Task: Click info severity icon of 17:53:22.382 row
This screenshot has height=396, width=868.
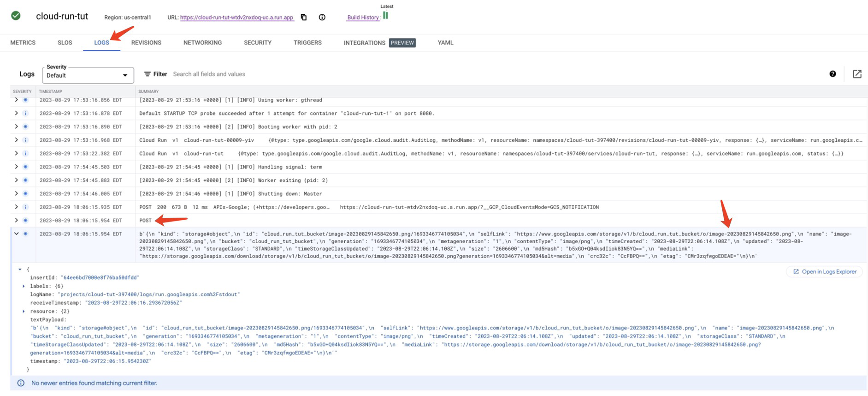Action: coord(25,153)
